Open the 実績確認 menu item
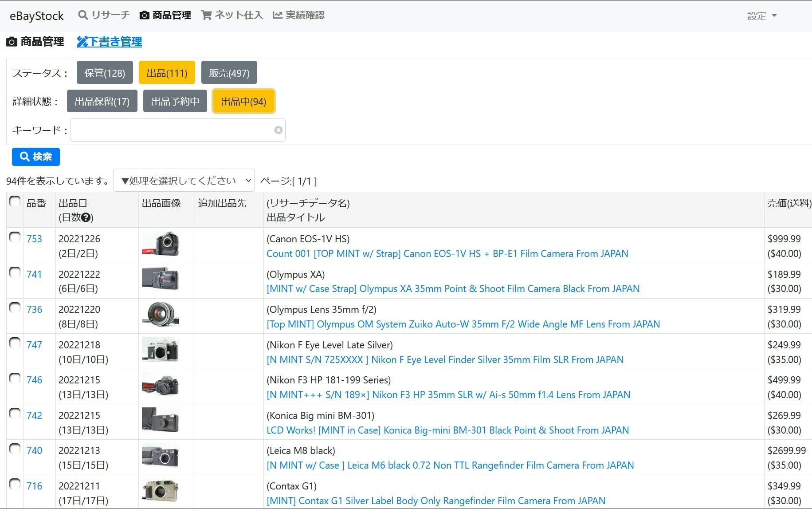Screen dimensions: 812x509 (x=298, y=15)
